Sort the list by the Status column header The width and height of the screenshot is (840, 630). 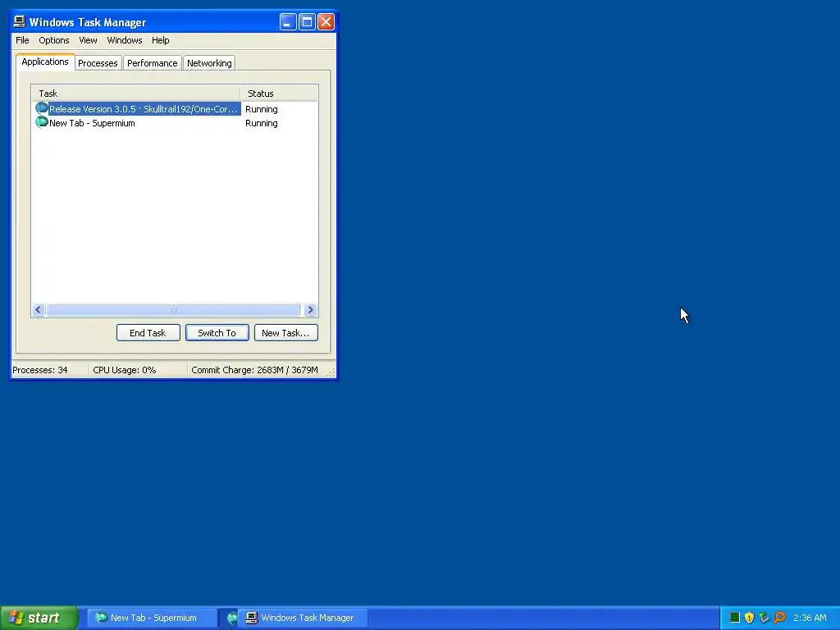click(279, 94)
